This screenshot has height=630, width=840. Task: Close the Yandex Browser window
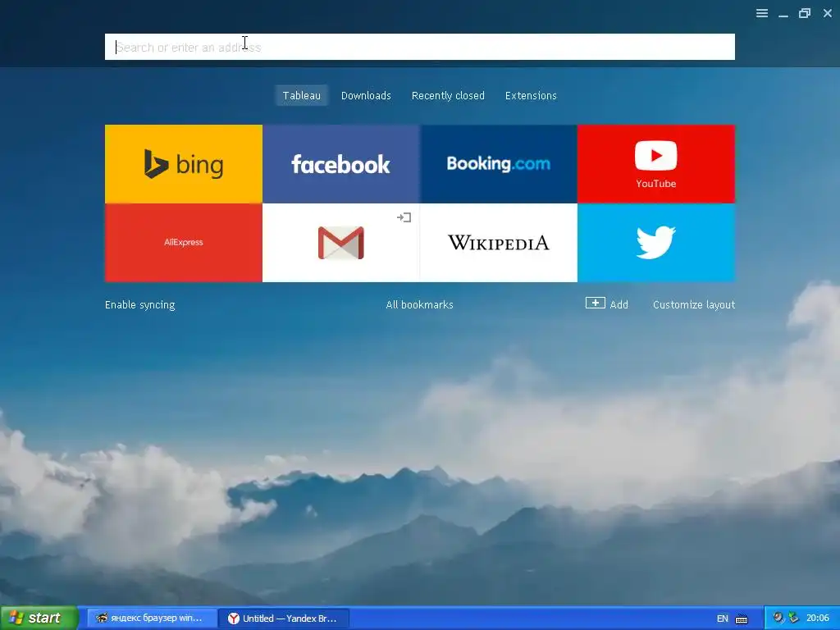828,13
